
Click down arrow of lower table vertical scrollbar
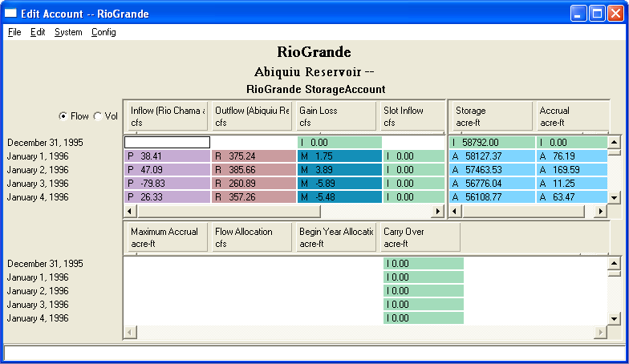(x=615, y=319)
